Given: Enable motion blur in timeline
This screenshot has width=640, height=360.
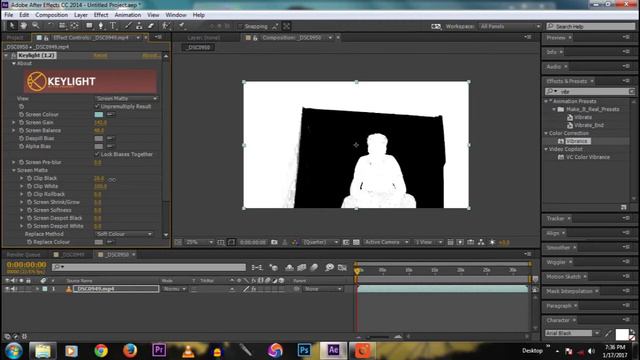Looking at the screenshot, I should point(314,268).
